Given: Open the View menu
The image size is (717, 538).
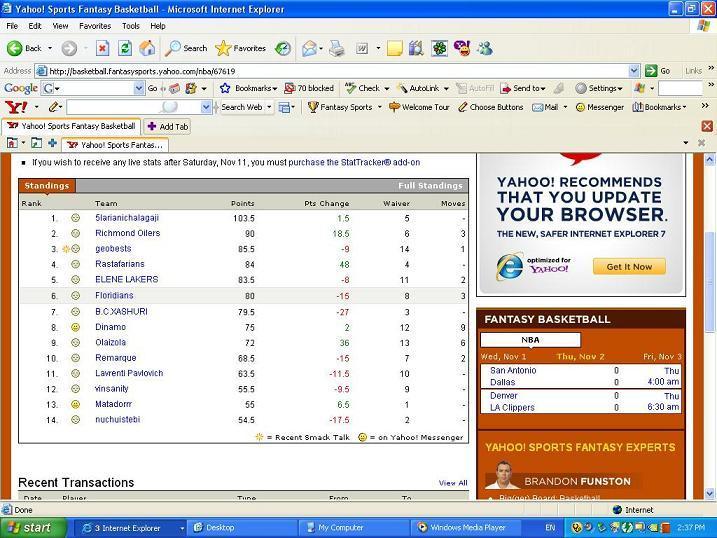Looking at the screenshot, I should (x=60, y=26).
